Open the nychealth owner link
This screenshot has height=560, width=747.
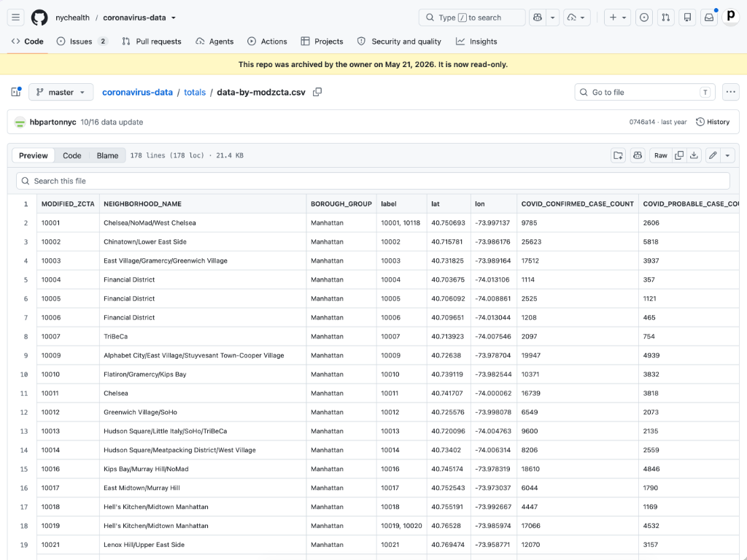point(72,17)
